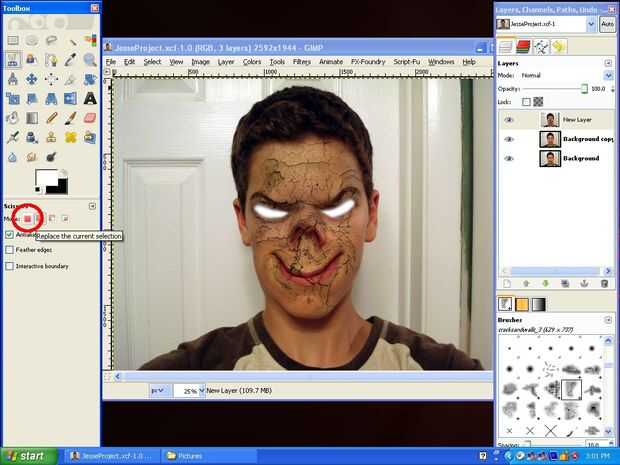Open the Script-Fu menu
This screenshot has width=620, height=465.
407,62
